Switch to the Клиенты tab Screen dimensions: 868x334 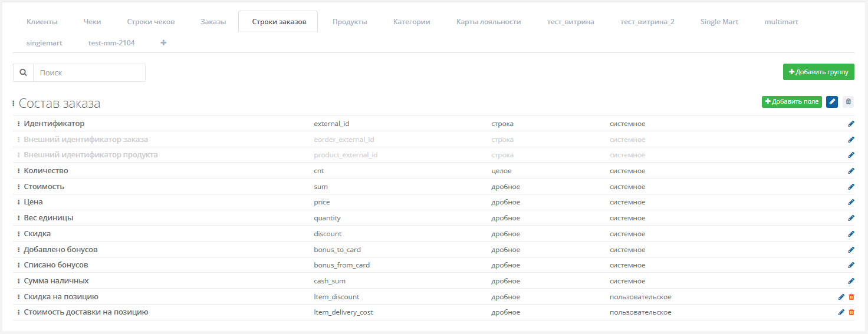[x=42, y=22]
